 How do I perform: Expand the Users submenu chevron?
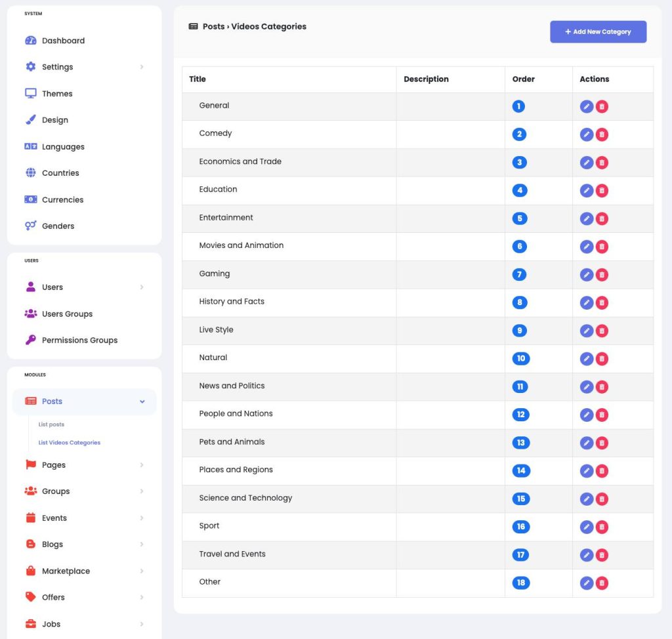[x=142, y=287]
